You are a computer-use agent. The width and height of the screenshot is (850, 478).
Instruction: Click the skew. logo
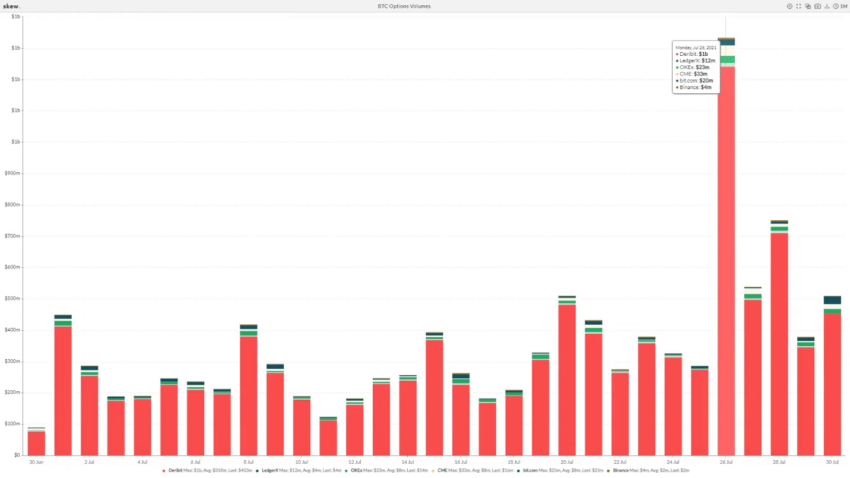[x=11, y=6]
